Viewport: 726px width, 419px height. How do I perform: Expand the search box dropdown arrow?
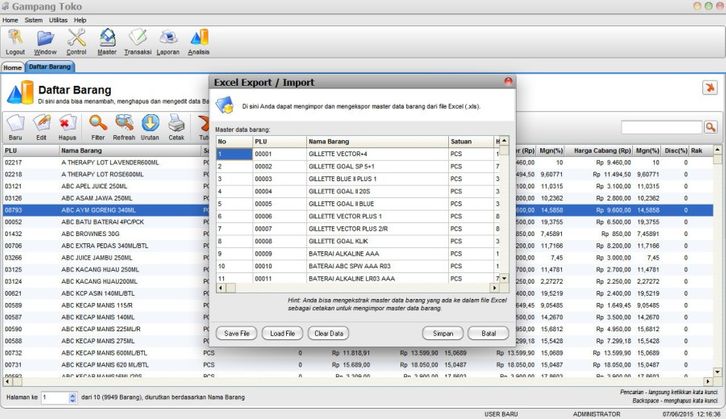coord(711,128)
